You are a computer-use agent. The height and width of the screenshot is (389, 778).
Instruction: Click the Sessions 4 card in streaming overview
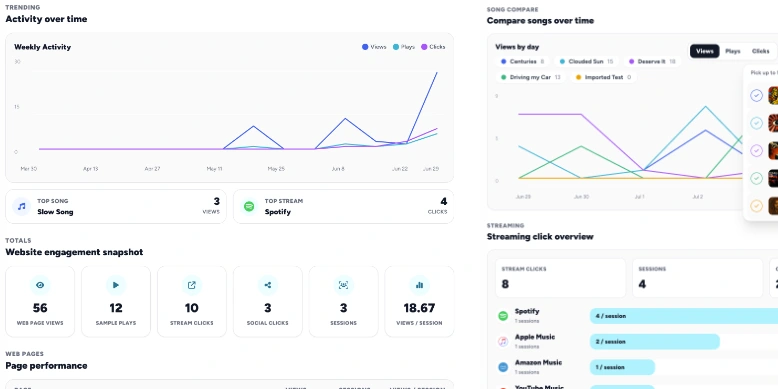click(x=697, y=278)
